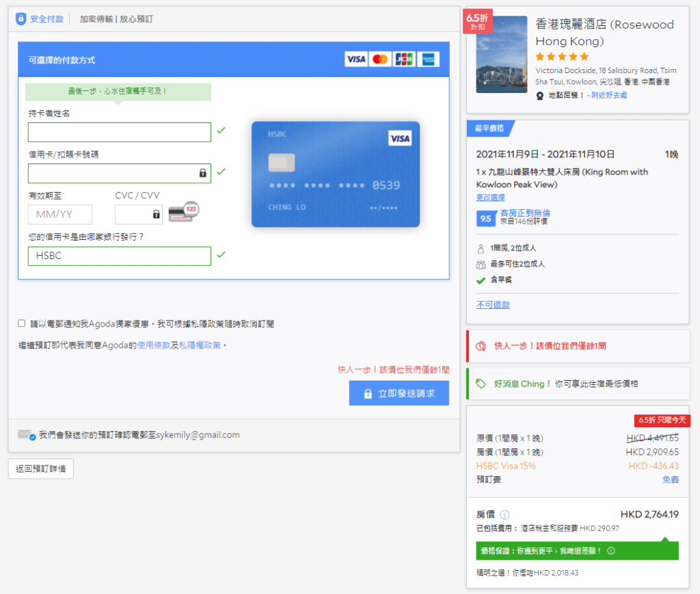Click the Rosewood Hong Kong hotel thumbnail

(x=501, y=55)
